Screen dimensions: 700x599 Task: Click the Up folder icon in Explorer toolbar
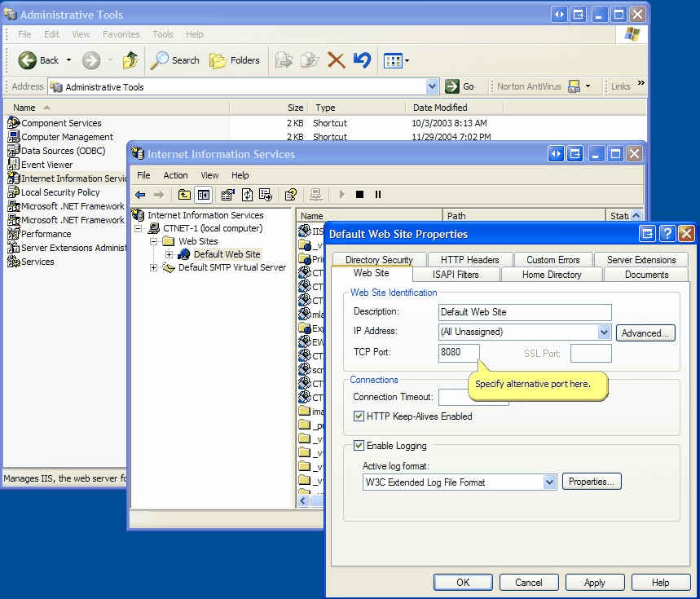pos(130,60)
